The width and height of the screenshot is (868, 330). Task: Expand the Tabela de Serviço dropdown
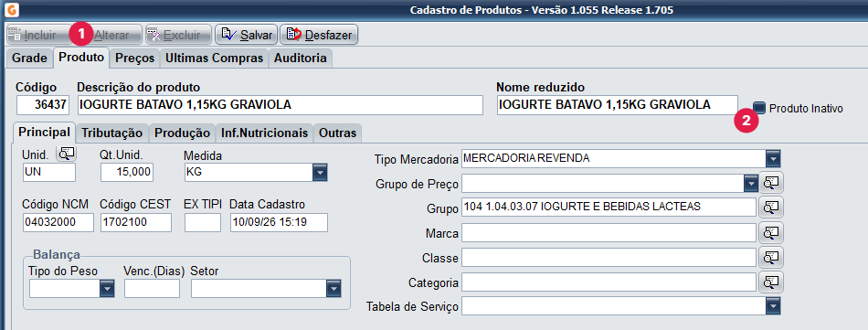click(x=773, y=305)
